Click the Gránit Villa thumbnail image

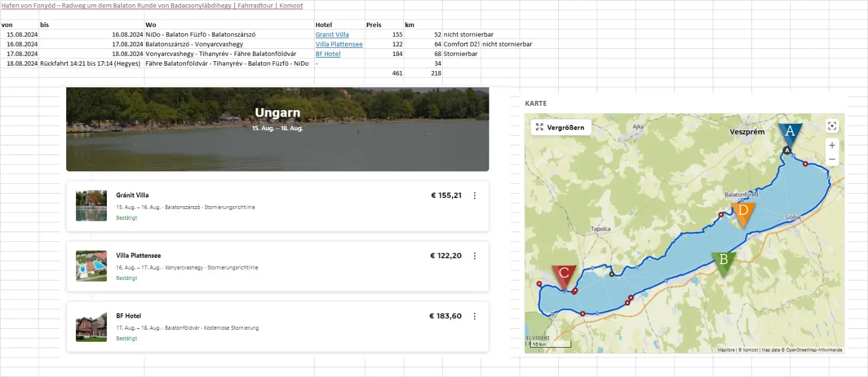click(91, 206)
